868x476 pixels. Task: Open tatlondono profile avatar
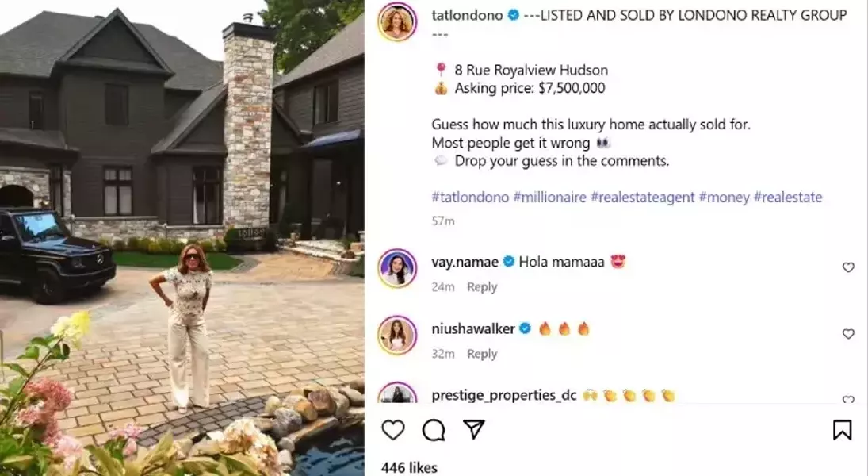coord(397,21)
